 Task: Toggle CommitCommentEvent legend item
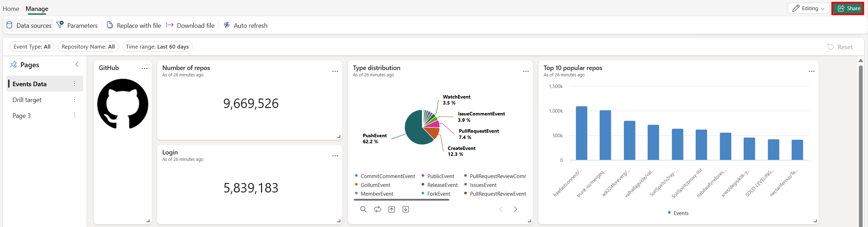tap(387, 176)
